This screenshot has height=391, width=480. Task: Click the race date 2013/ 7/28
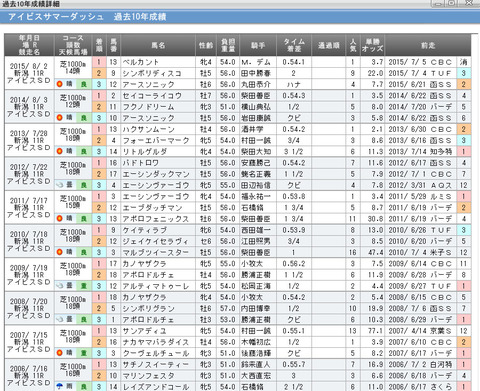click(29, 133)
